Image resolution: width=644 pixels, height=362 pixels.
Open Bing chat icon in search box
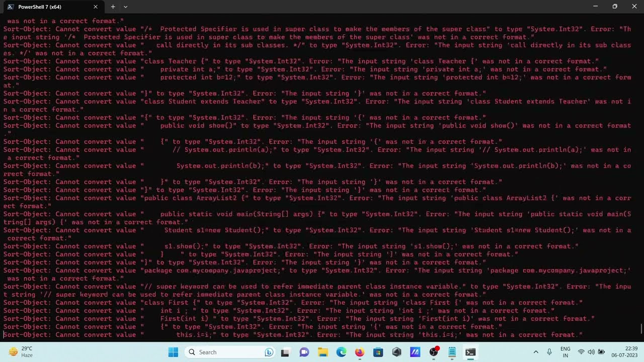[x=269, y=352]
